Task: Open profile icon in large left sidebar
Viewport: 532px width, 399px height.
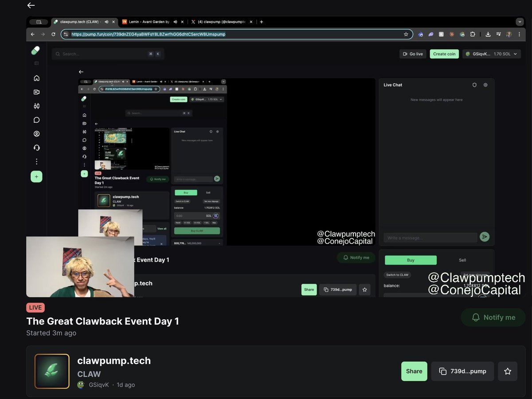Action: coord(36,133)
